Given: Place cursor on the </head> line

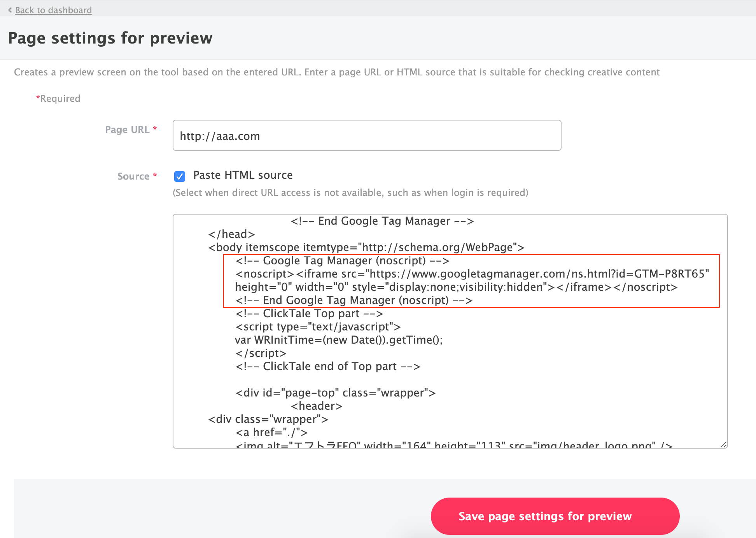Looking at the screenshot, I should point(231,234).
